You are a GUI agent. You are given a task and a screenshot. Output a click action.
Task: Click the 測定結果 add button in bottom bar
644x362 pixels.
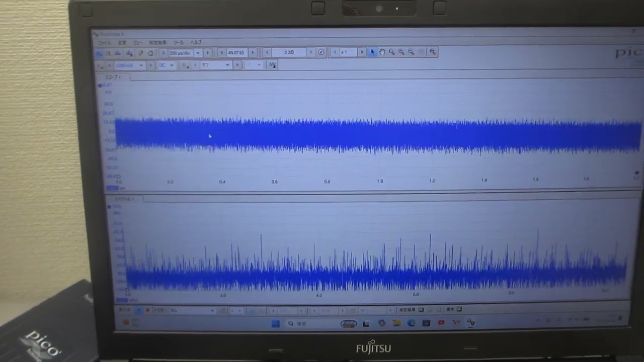click(421, 310)
